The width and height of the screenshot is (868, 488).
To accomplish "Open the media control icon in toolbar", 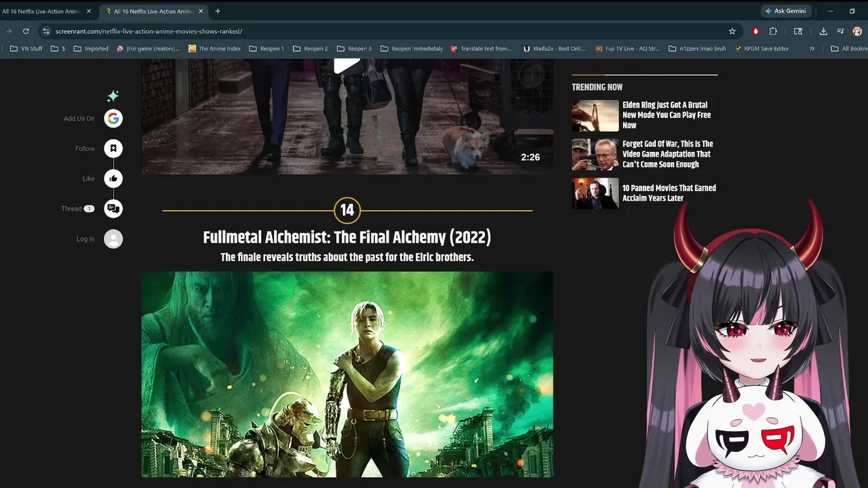I will [x=840, y=31].
